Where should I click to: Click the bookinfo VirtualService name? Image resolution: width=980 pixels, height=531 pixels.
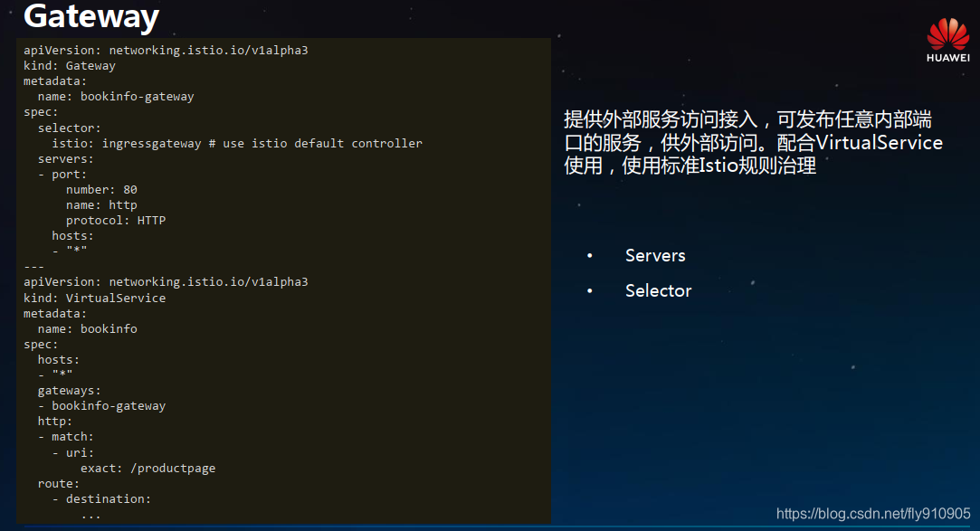89,328
